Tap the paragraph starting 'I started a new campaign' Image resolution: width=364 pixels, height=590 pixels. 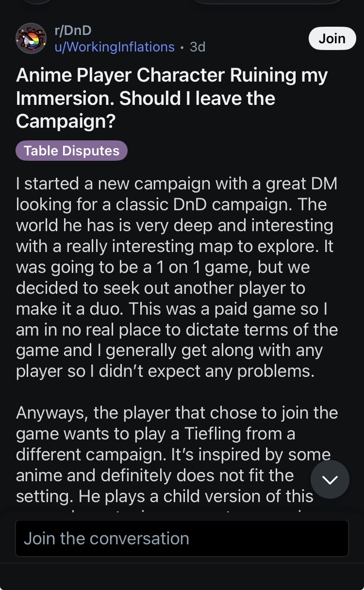(177, 277)
